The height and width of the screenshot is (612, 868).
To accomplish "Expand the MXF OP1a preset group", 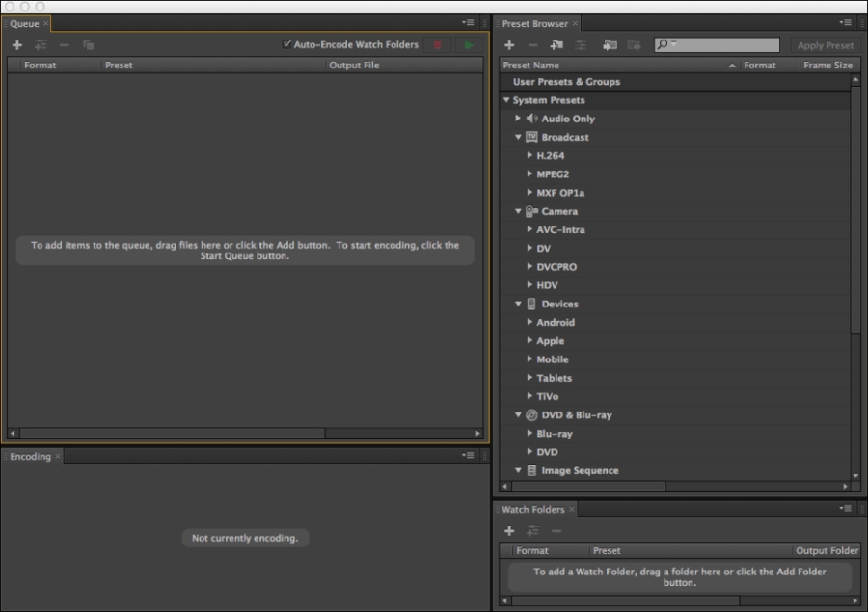I will click(529, 192).
